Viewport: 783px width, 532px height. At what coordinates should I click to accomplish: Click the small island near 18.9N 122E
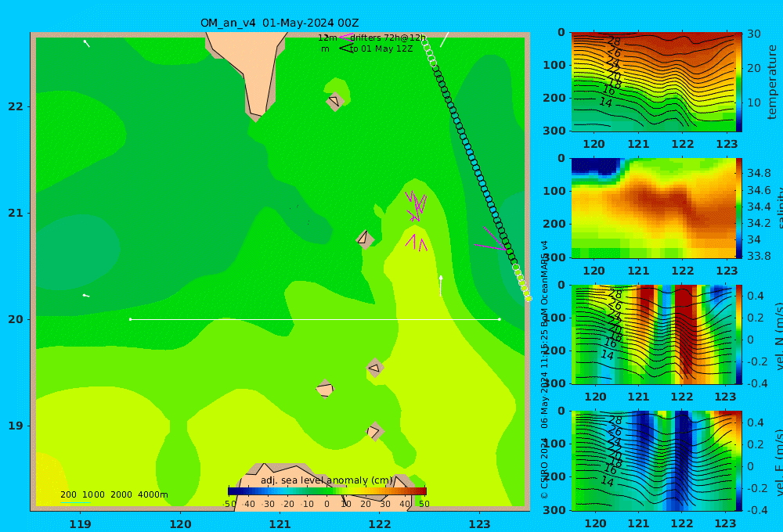tap(374, 431)
